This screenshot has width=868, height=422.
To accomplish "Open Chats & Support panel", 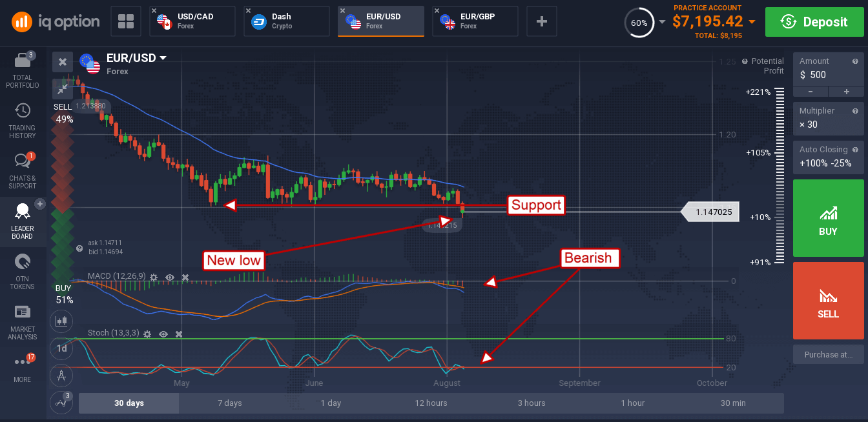I will [22, 171].
